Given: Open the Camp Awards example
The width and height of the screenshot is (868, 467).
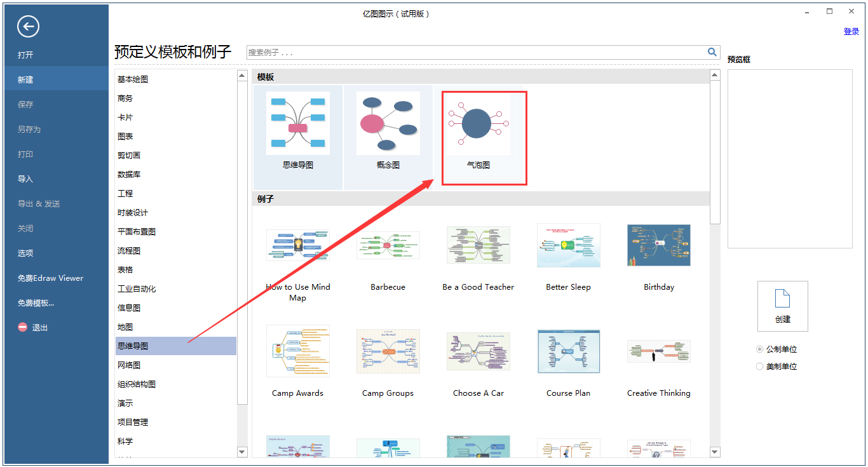Looking at the screenshot, I should point(298,351).
